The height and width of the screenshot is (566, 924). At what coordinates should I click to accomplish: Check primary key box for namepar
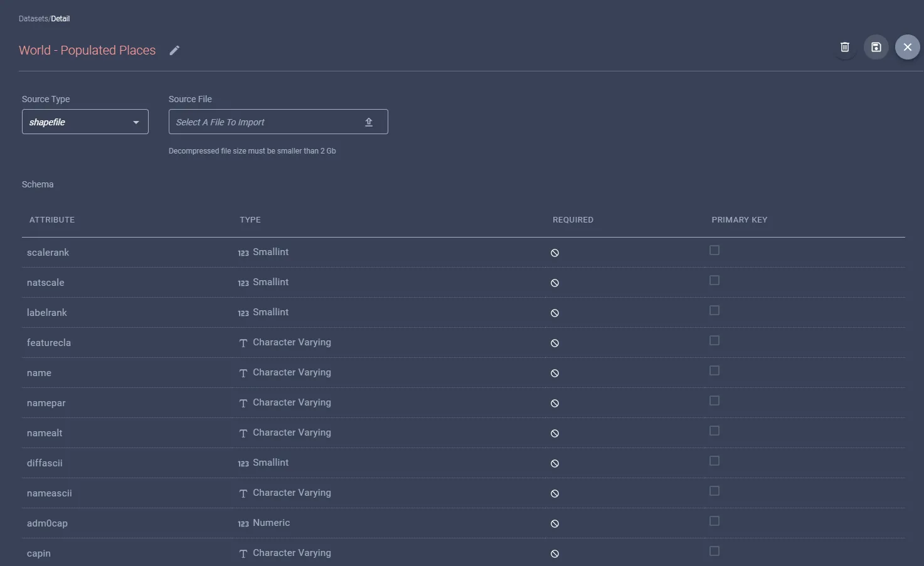[x=714, y=401]
